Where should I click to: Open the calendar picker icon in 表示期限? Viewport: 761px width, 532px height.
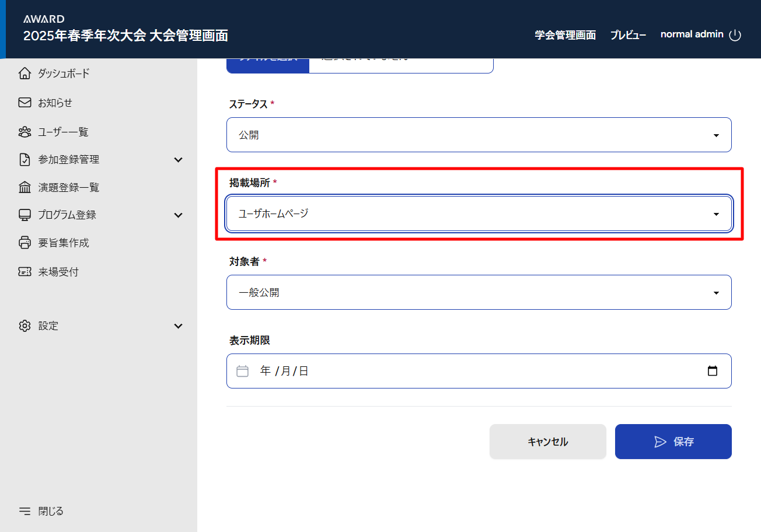(x=712, y=371)
